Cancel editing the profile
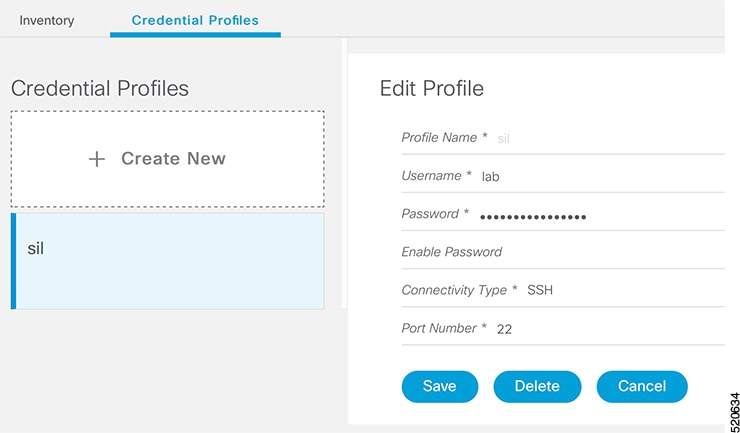This screenshot has height=433, width=740. tap(642, 386)
